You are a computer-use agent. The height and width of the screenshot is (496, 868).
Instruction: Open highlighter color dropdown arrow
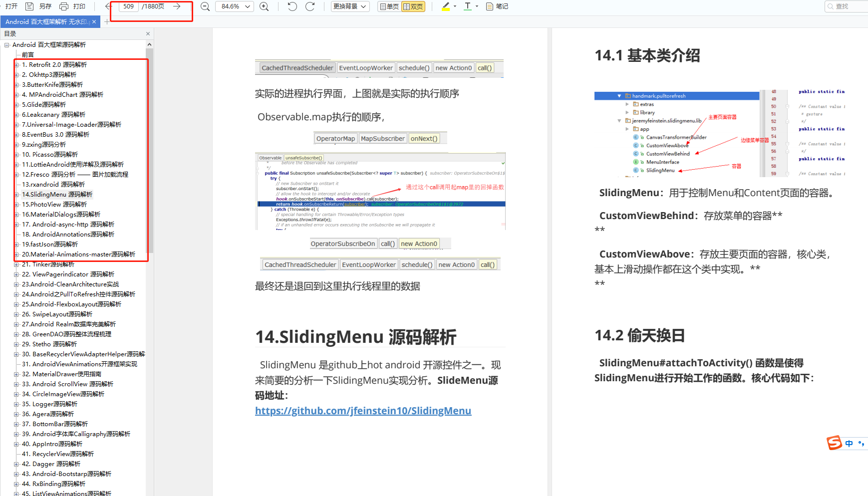[455, 6]
